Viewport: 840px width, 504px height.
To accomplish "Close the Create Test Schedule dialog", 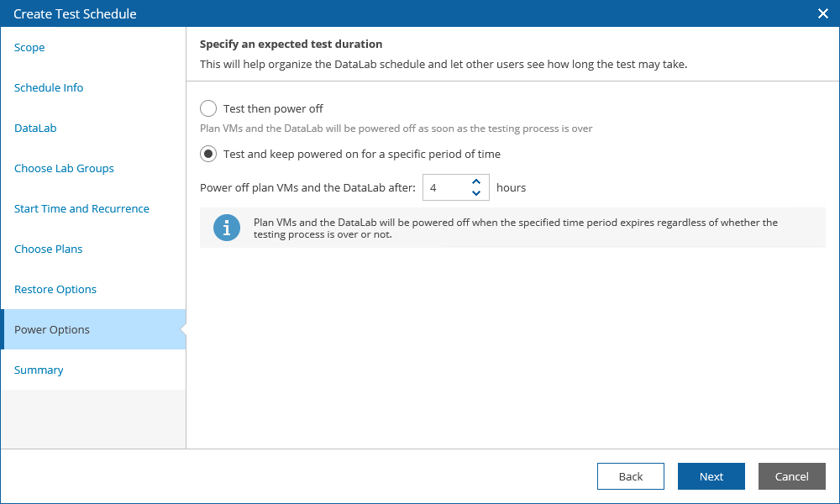I will 823,13.
